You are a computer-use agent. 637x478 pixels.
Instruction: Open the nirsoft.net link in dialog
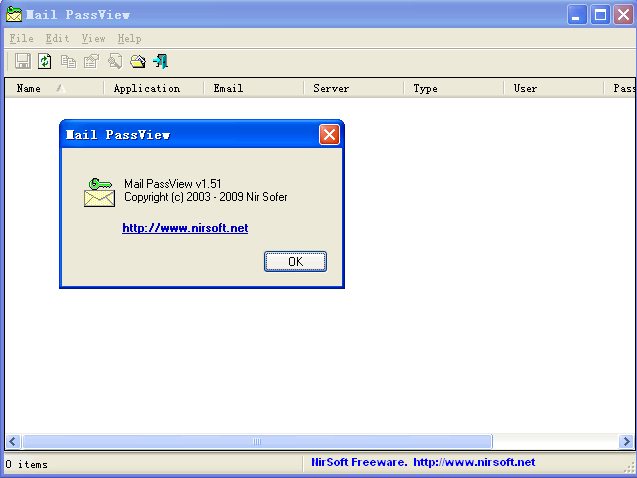click(185, 228)
